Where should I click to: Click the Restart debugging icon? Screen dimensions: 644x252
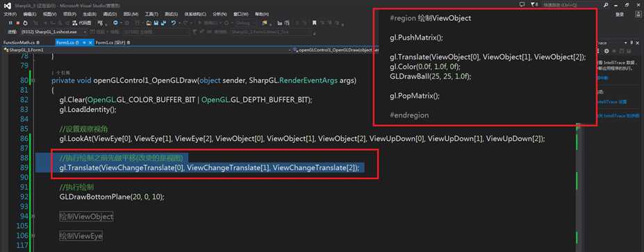pyautogui.click(x=25, y=23)
